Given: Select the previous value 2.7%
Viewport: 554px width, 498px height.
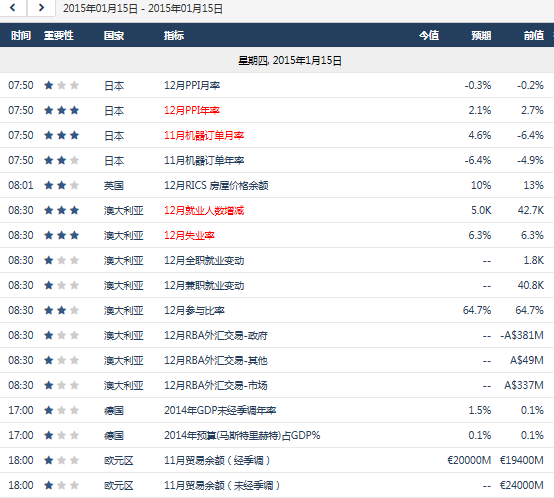Looking at the screenshot, I should 532,111.
